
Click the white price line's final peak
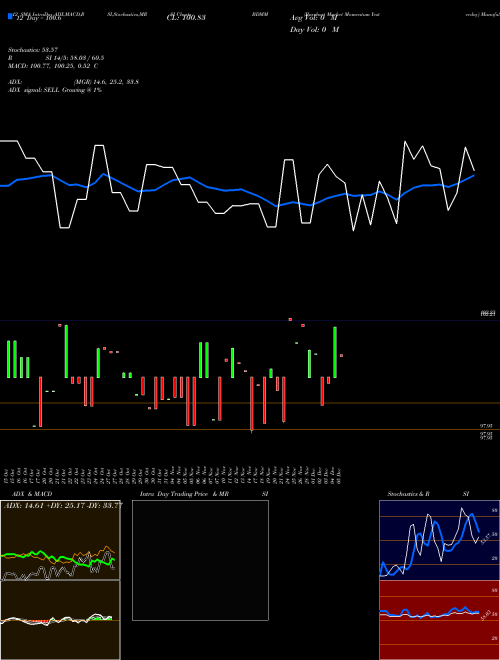click(x=465, y=148)
